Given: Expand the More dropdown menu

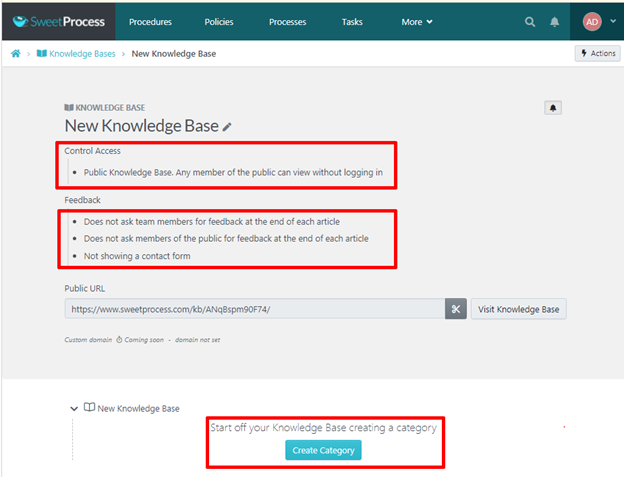Looking at the screenshot, I should pyautogui.click(x=417, y=22).
